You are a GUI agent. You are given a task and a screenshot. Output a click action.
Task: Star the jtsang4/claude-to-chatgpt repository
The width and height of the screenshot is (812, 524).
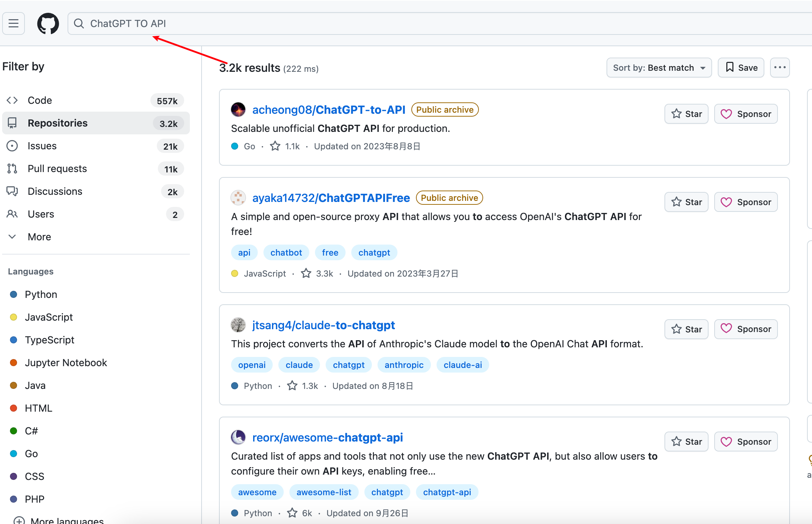686,329
